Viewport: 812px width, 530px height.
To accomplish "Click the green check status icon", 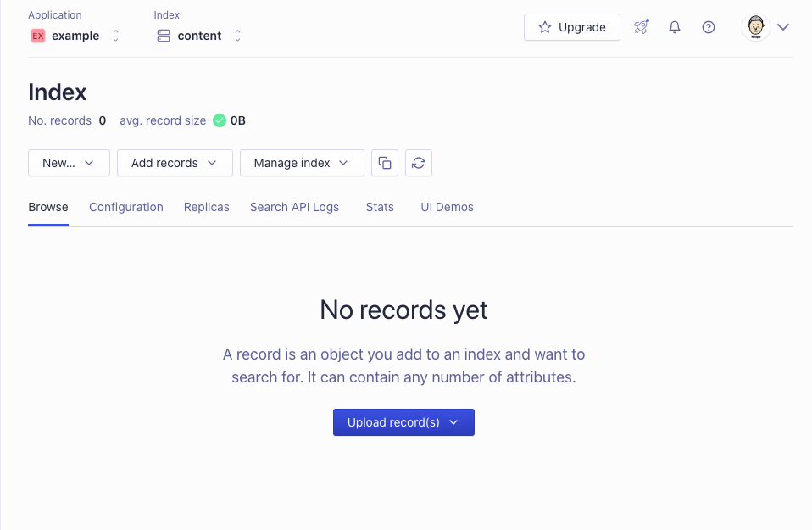I will [x=220, y=120].
